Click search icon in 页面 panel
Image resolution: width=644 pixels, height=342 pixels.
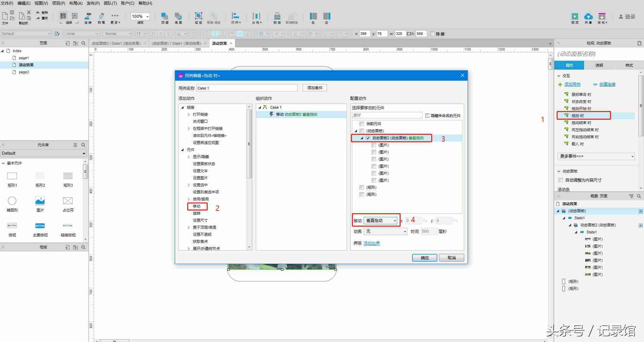point(83,43)
